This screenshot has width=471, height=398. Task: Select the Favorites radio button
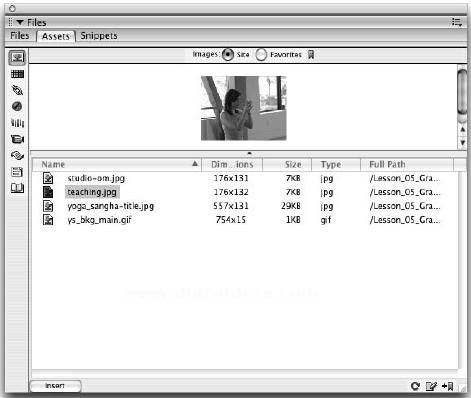pyautogui.click(x=261, y=55)
